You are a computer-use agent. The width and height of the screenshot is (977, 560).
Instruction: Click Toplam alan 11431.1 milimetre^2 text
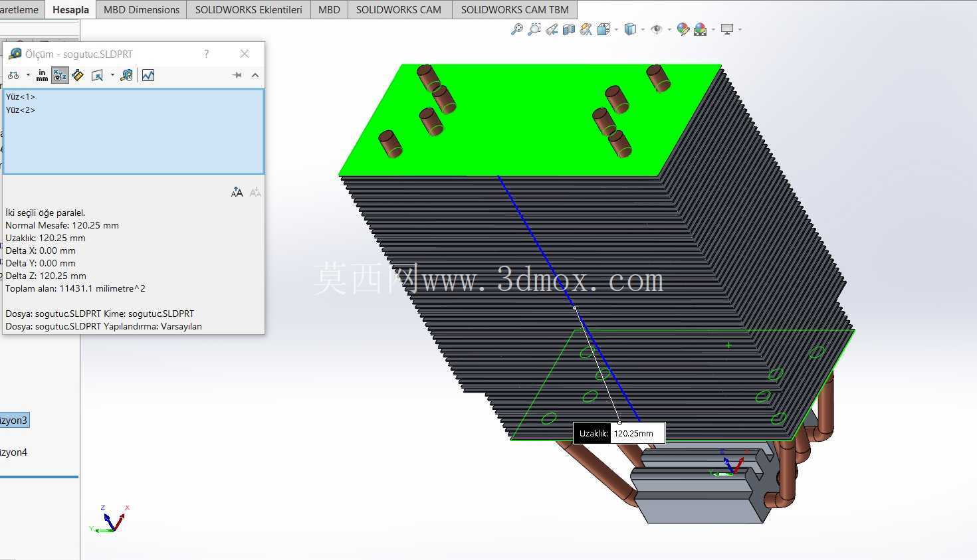click(75, 289)
